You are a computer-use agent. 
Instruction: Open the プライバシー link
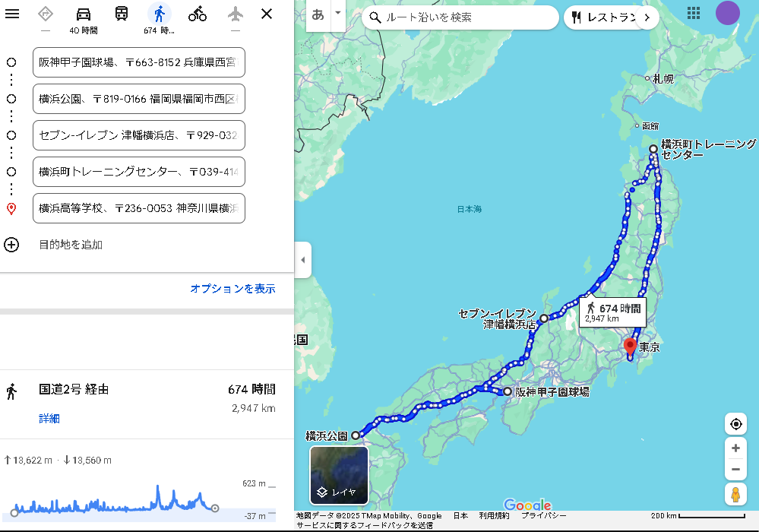tap(543, 515)
